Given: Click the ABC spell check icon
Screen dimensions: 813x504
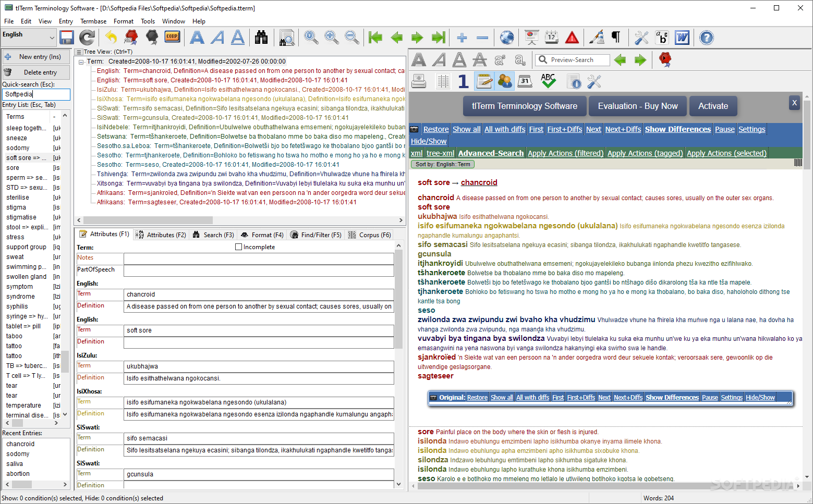Looking at the screenshot, I should pos(548,81).
